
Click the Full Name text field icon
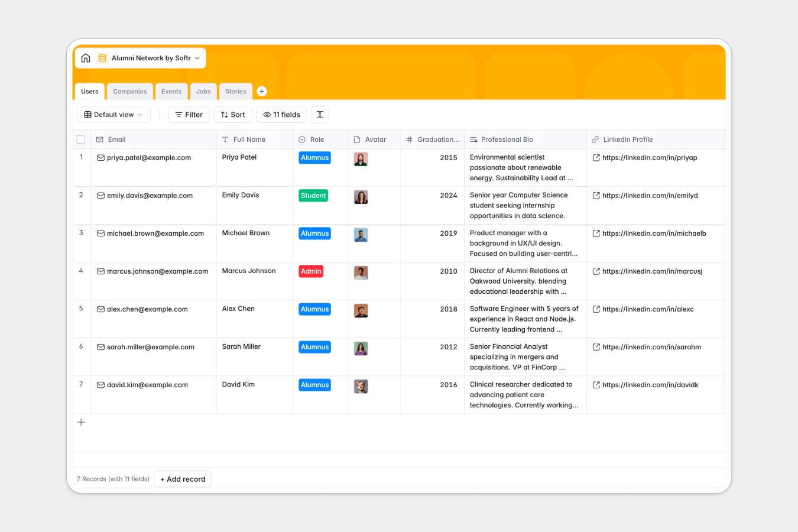click(x=225, y=139)
